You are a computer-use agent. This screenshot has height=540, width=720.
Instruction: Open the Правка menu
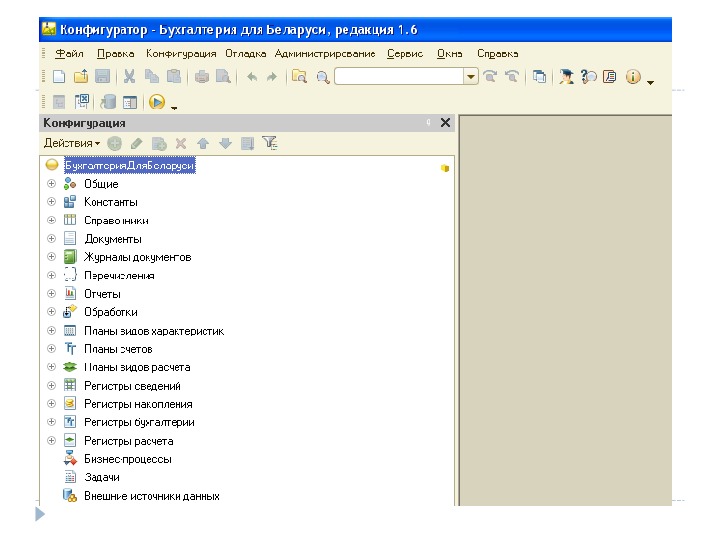116,54
